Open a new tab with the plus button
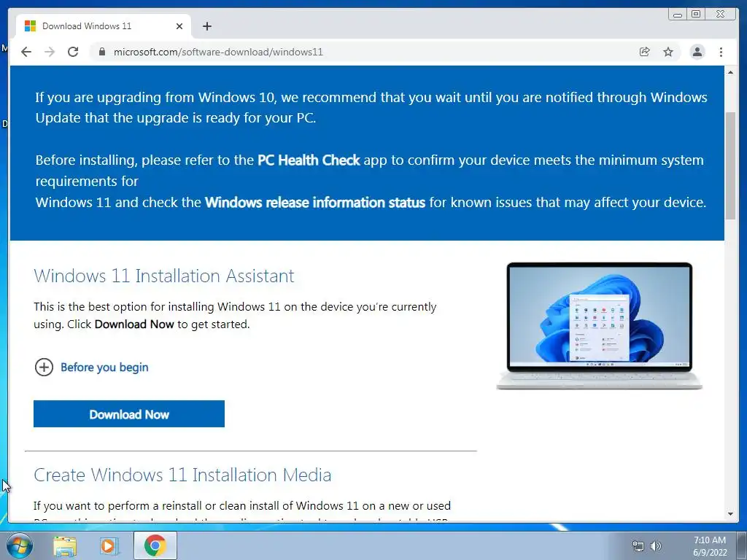 tap(206, 26)
